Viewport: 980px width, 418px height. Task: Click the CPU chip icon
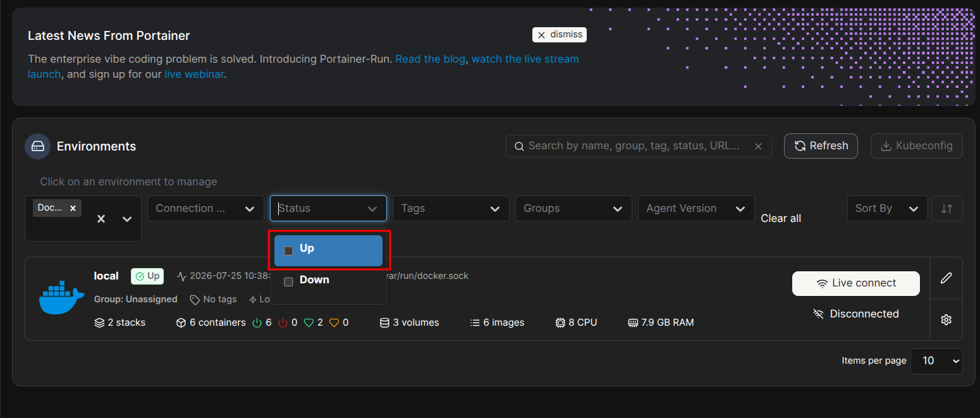tap(560, 323)
